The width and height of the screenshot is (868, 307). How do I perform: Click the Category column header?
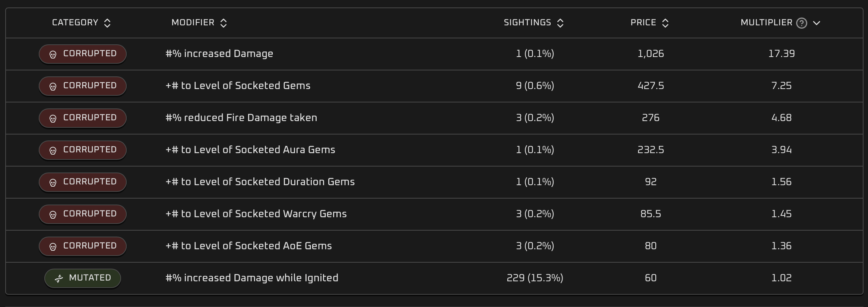(x=75, y=22)
